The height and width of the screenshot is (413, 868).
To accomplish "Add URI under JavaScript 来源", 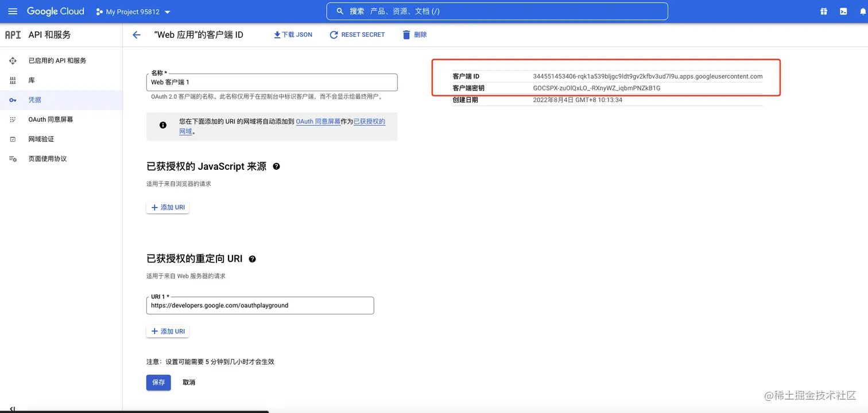I will (168, 207).
